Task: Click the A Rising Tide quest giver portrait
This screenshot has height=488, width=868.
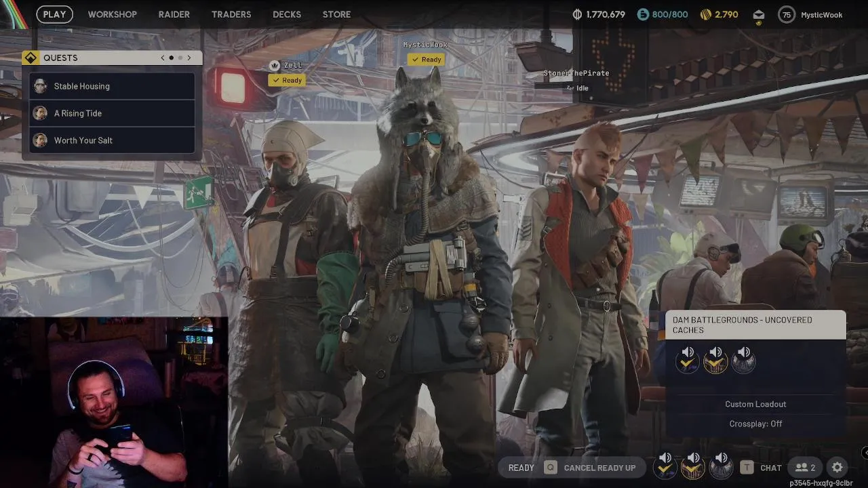Action: click(x=41, y=113)
